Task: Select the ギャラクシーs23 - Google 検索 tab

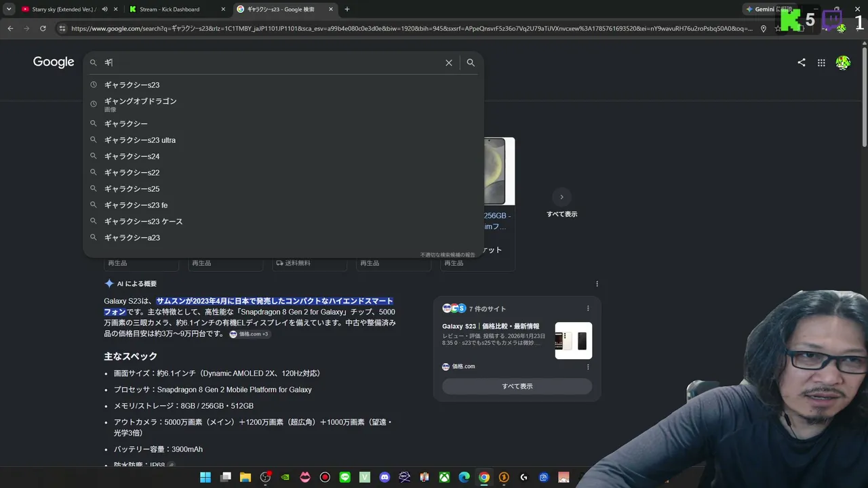Action: (x=285, y=9)
